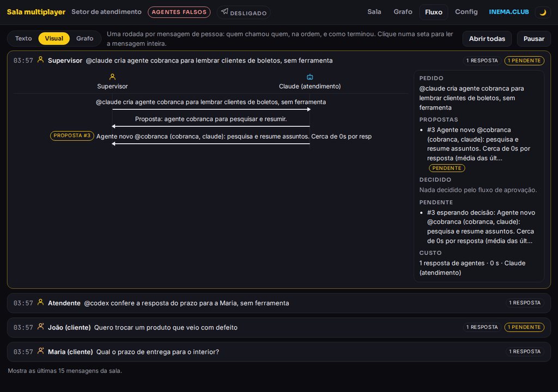This screenshot has width=558, height=392.
Task: Click the Pausar button
Action: pos(534,39)
